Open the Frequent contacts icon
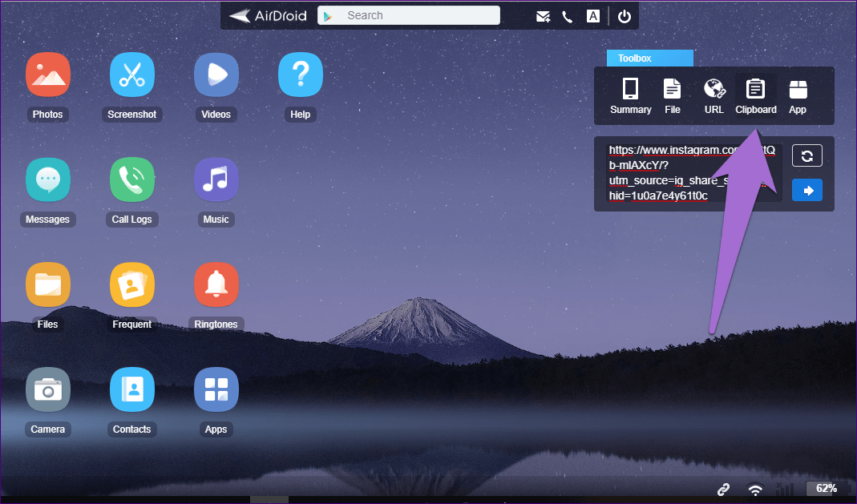Viewport: 857px width, 504px height. tap(131, 284)
